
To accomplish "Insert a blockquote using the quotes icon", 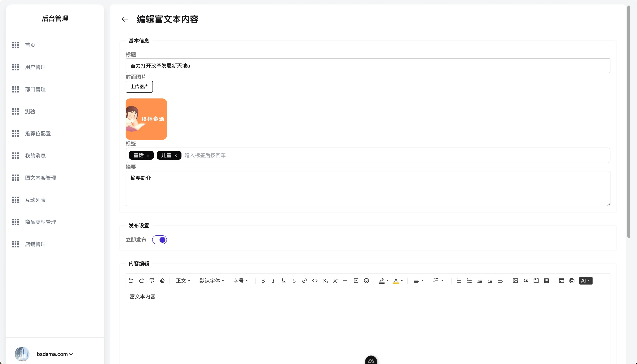I will 525,281.
